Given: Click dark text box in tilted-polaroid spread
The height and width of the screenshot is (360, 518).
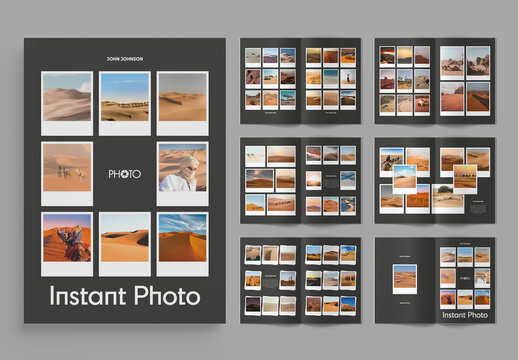Looking at the screenshot, I should [x=270, y=280].
